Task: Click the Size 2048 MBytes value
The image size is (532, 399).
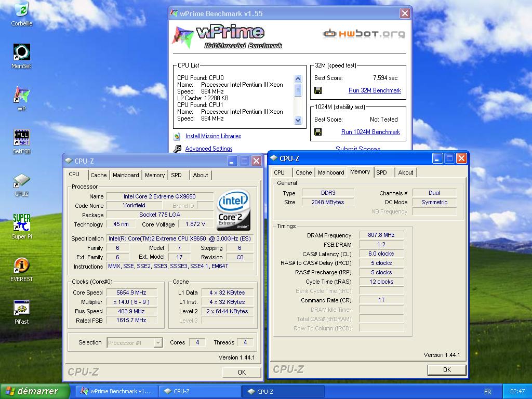Action: (x=328, y=202)
